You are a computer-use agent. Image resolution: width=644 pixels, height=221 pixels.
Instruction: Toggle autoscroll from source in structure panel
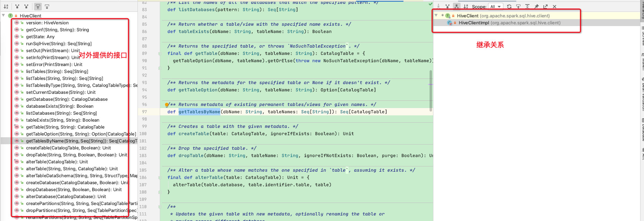pos(47,7)
